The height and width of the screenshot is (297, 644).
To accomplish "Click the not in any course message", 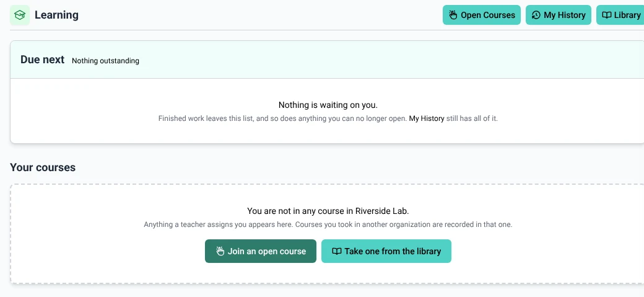I will click(328, 211).
